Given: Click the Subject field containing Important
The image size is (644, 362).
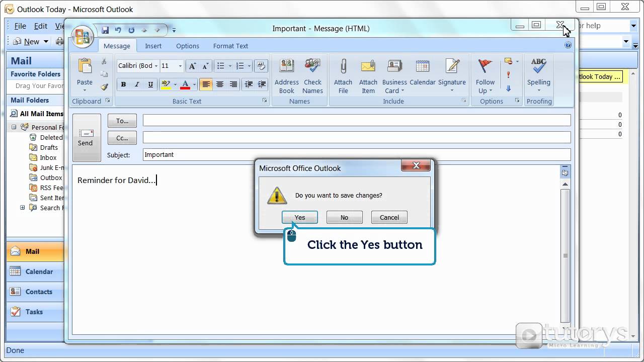Looking at the screenshot, I should coord(357,155).
